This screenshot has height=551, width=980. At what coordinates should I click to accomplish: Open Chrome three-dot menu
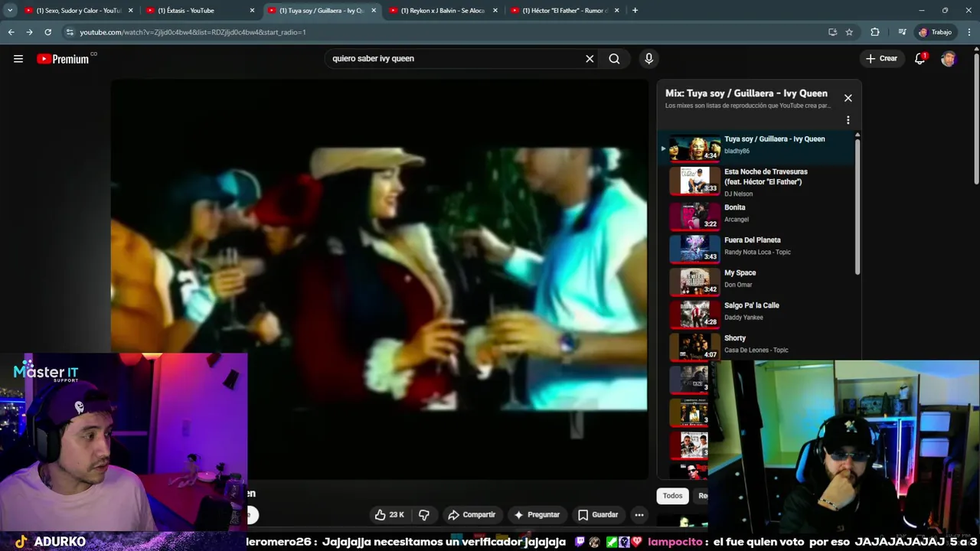[969, 32]
